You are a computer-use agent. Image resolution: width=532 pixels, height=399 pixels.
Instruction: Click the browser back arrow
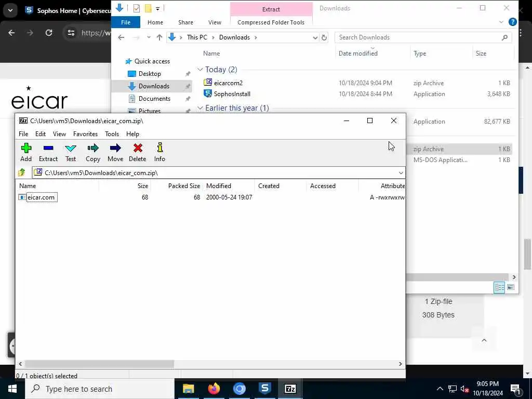11,33
